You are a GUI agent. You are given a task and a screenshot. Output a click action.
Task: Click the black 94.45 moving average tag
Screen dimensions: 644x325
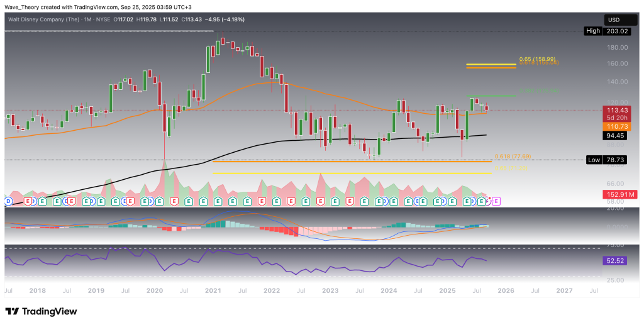(x=616, y=136)
